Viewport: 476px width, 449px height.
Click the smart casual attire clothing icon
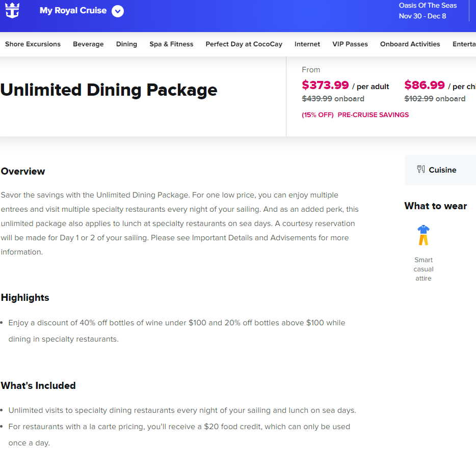click(x=424, y=235)
